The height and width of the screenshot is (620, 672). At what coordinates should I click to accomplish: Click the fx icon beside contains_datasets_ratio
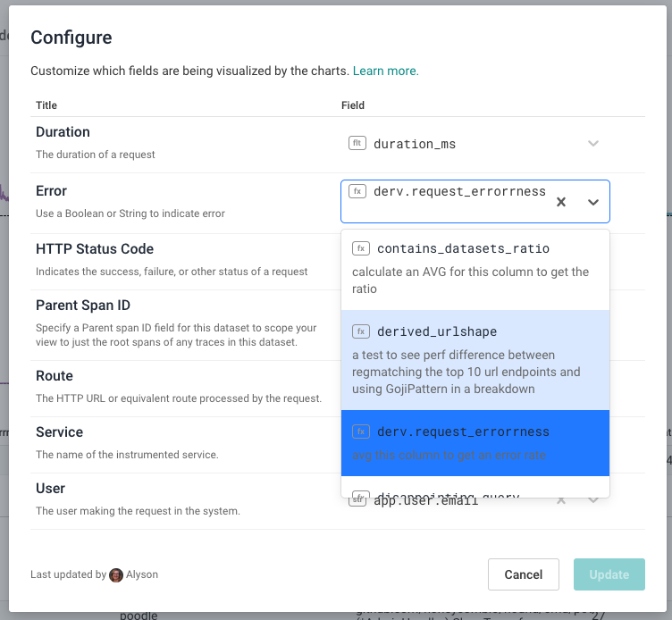(361, 248)
